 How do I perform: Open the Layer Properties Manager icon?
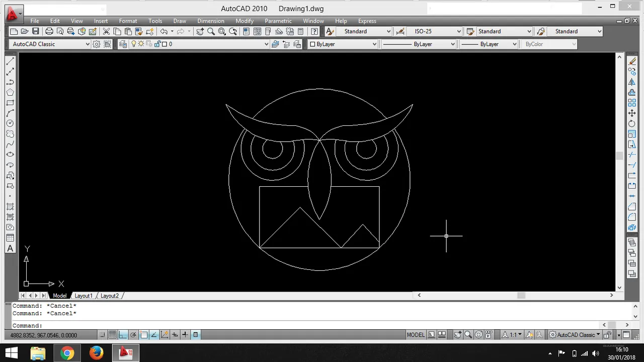tap(123, 44)
